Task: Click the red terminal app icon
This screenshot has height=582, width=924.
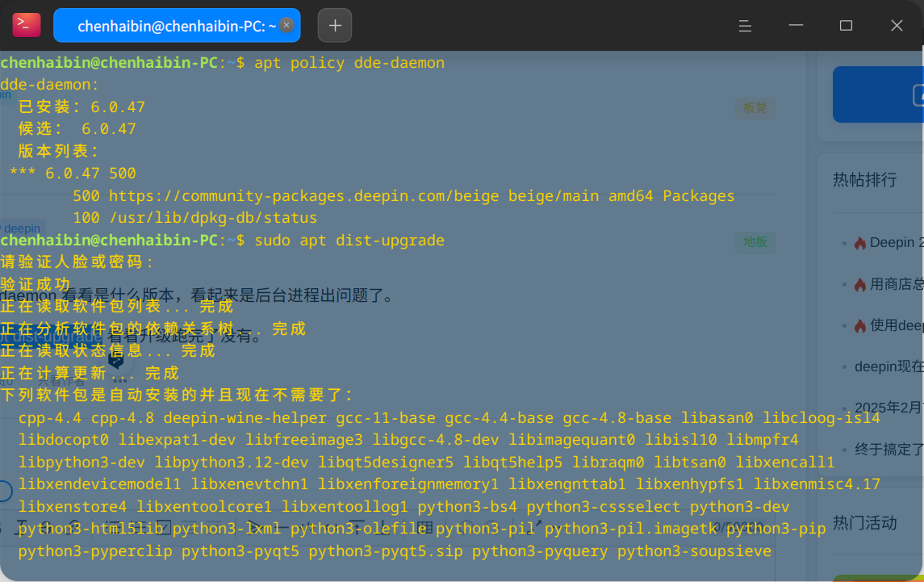Action: coord(27,25)
